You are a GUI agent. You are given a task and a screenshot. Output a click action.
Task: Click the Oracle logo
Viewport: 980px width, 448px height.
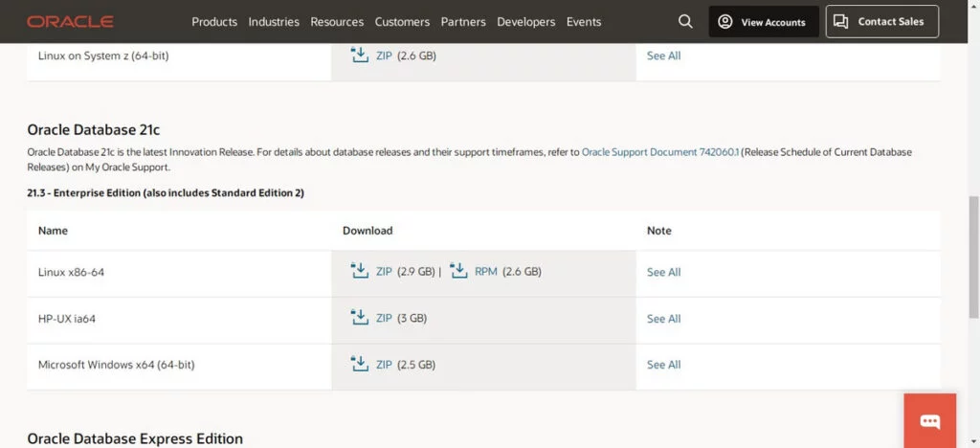pos(70,22)
